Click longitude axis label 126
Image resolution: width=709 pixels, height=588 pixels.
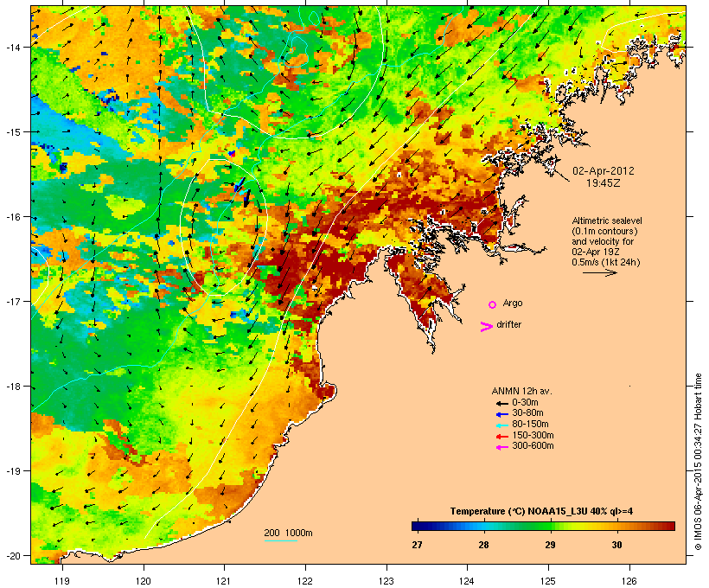[629, 581]
